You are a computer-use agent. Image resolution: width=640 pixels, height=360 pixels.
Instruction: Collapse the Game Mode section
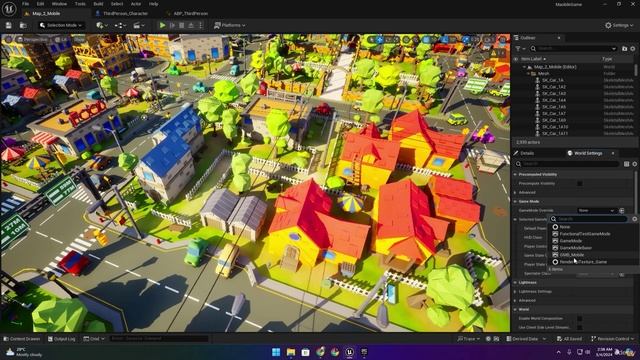point(515,202)
